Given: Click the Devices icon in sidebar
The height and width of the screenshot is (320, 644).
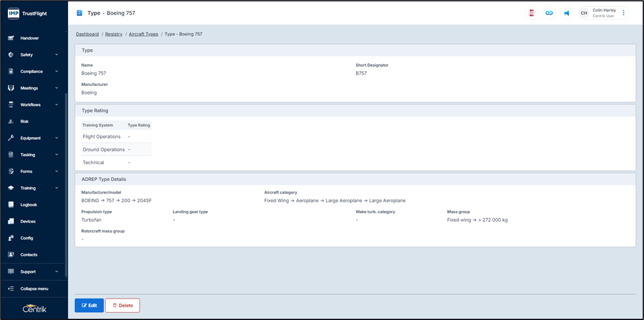Looking at the screenshot, I should (x=11, y=221).
